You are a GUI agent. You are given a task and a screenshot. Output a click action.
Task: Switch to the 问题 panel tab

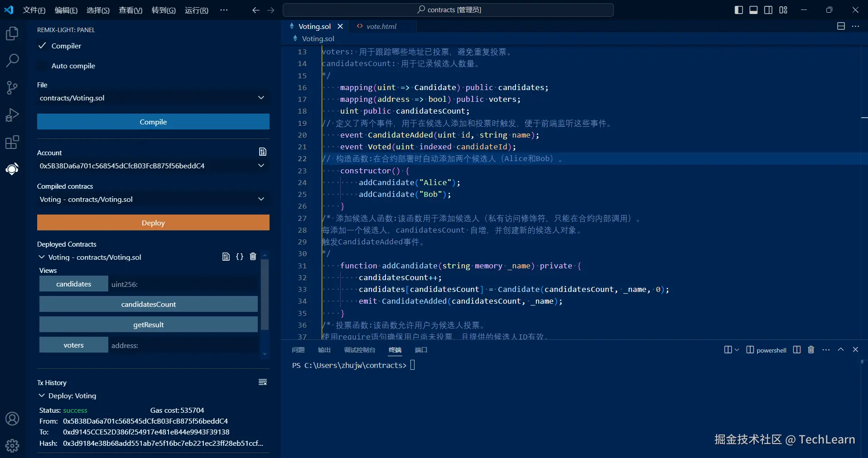pos(298,350)
